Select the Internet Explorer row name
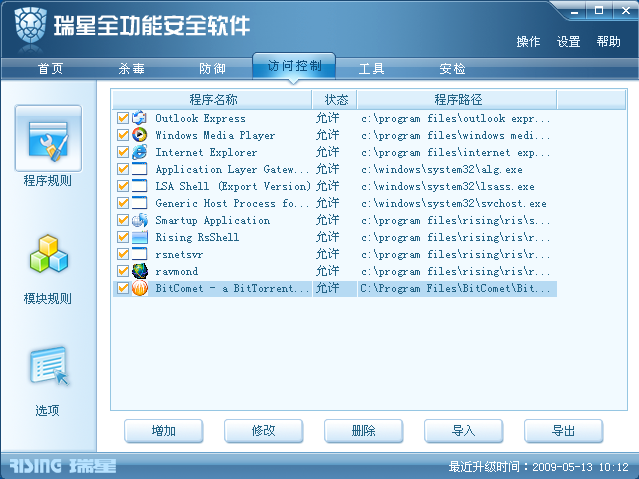Image resolution: width=639 pixels, height=479 pixels. pos(206,152)
